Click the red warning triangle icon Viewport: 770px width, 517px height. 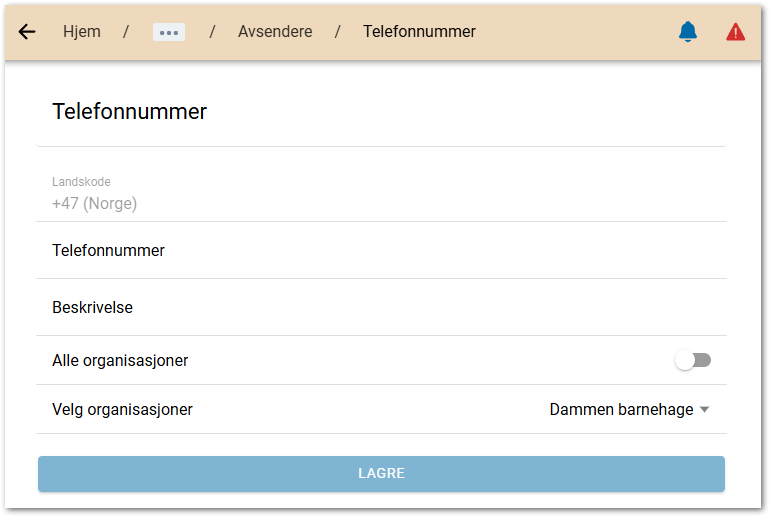[x=735, y=32]
